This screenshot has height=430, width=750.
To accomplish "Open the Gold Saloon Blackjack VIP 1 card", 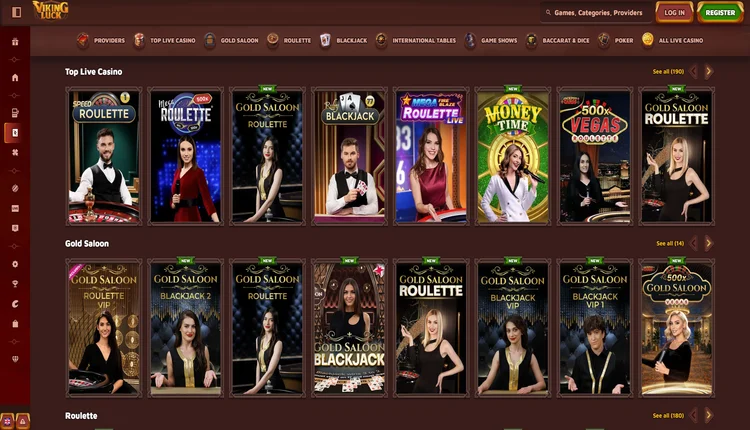I will (x=595, y=328).
